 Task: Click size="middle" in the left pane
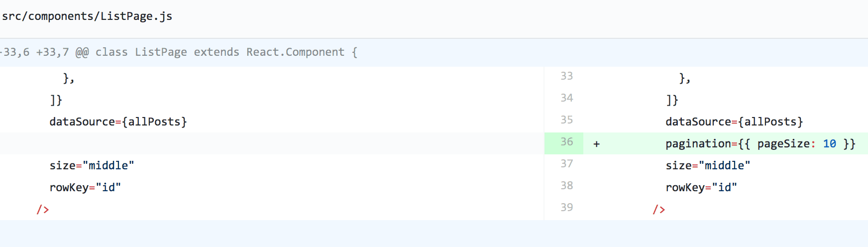click(x=92, y=166)
